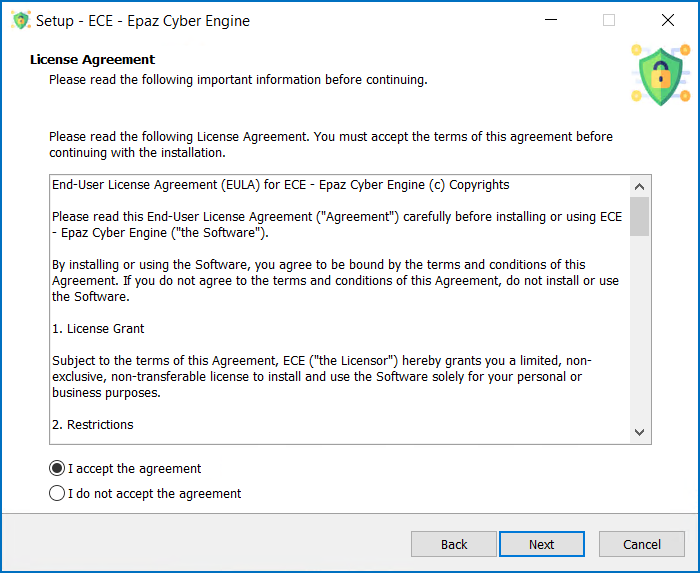Click the '1. License Grant' heading text
Image resolution: width=700 pixels, height=573 pixels.
(x=98, y=329)
